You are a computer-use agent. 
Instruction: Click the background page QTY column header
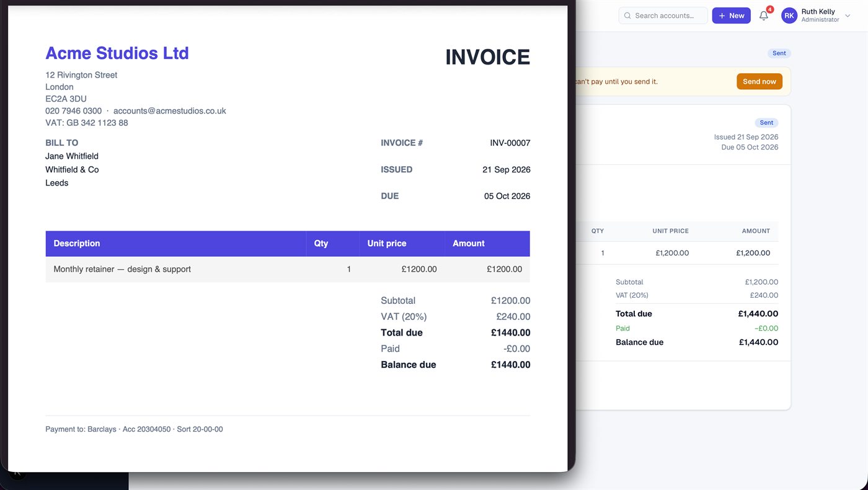[597, 231]
